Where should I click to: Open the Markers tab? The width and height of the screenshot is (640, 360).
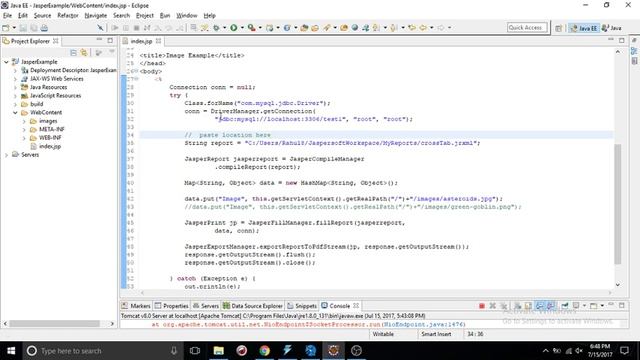coord(136,306)
